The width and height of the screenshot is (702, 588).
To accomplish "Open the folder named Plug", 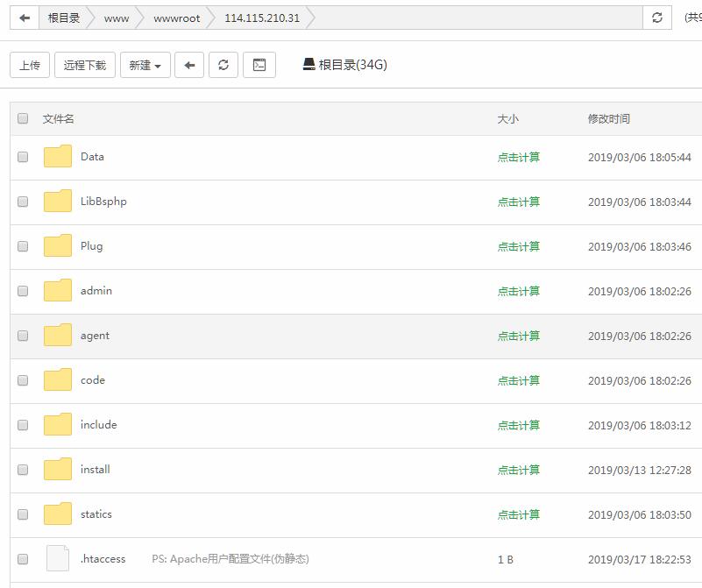I will click(x=91, y=246).
